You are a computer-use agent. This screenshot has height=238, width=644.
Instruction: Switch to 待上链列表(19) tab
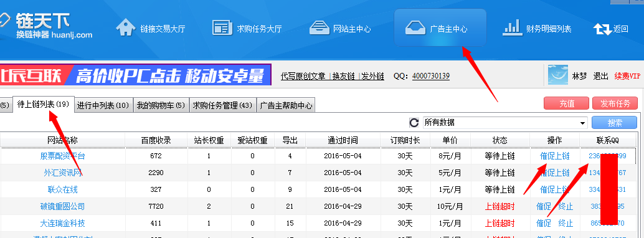click(x=43, y=104)
